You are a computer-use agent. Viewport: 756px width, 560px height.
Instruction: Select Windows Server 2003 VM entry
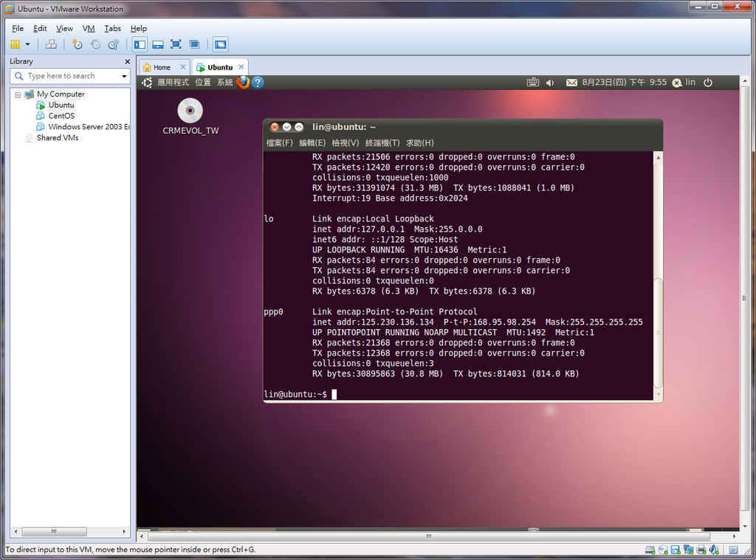pyautogui.click(x=89, y=127)
